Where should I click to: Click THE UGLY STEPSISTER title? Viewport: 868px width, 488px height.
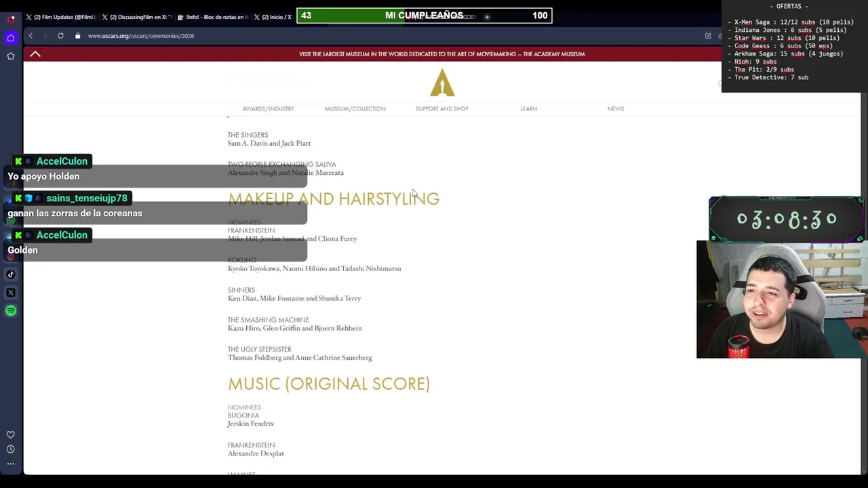259,349
